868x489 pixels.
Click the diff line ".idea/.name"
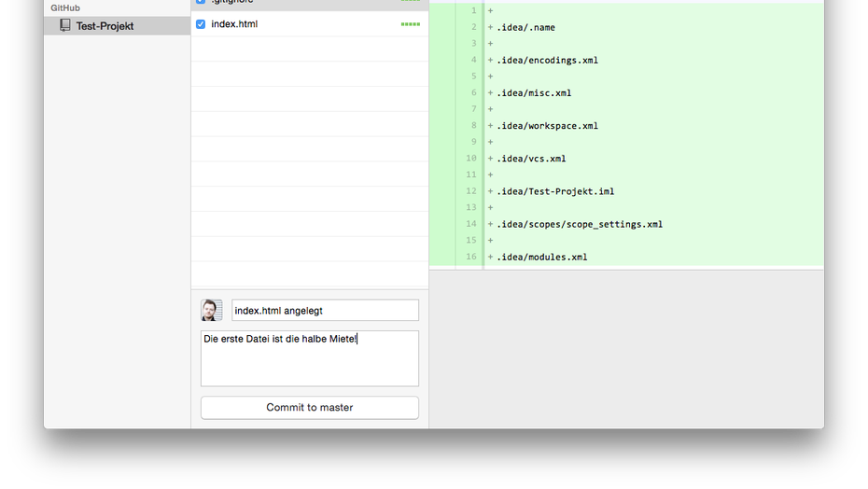[525, 28]
